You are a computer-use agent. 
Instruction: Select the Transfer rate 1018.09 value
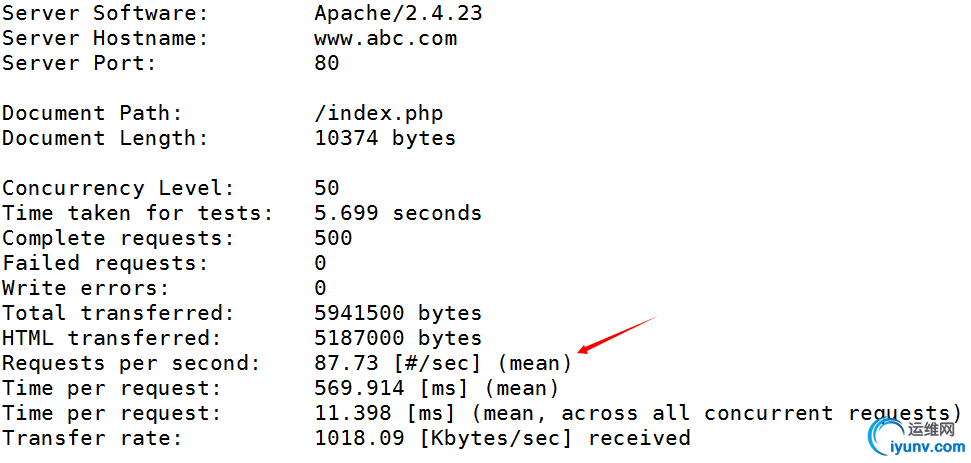359,439
